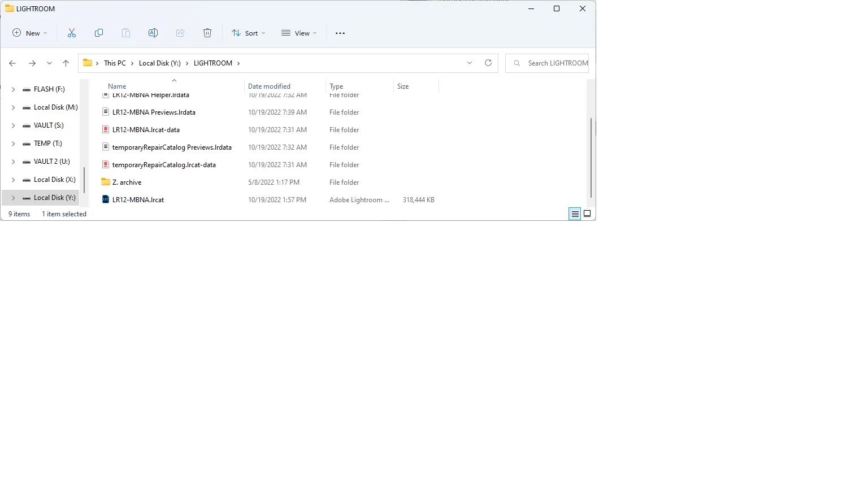This screenshot has width=868, height=488.
Task: Click the Adobe Lightroom type cell
Action: point(359,200)
